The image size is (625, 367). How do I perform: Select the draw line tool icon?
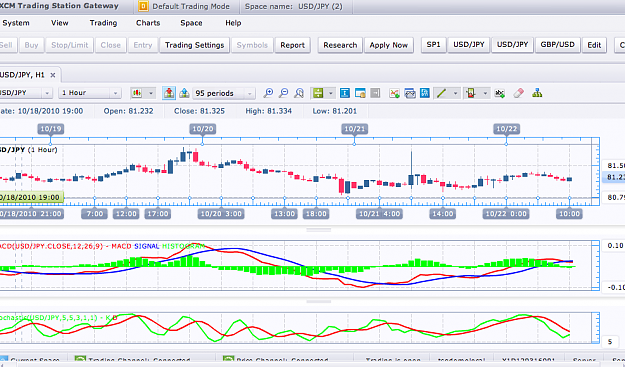(441, 93)
